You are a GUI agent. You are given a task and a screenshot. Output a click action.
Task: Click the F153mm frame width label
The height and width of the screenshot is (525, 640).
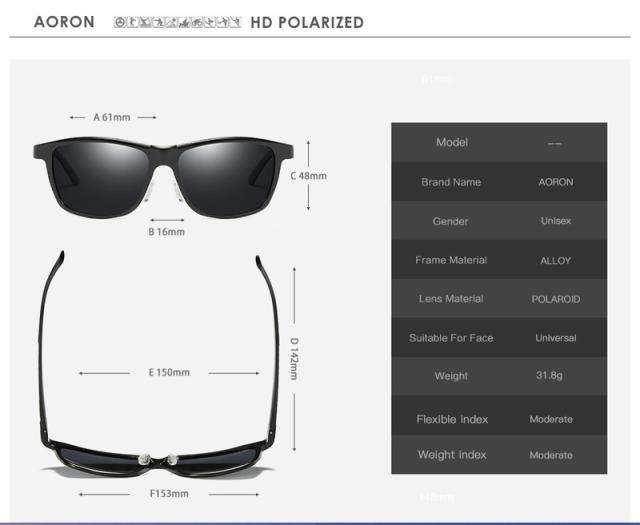pos(168,493)
